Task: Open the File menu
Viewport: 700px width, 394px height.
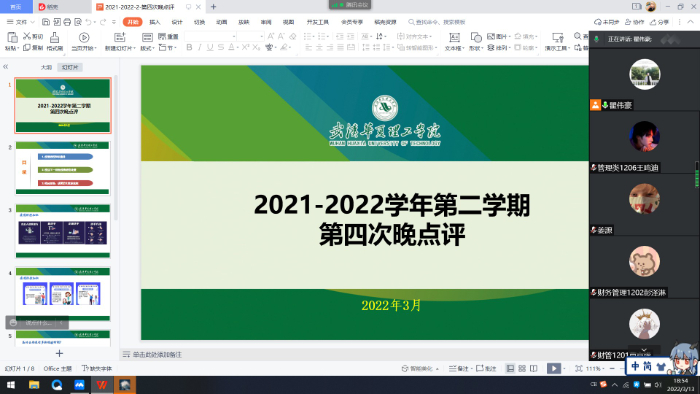Action: pyautogui.click(x=21, y=22)
